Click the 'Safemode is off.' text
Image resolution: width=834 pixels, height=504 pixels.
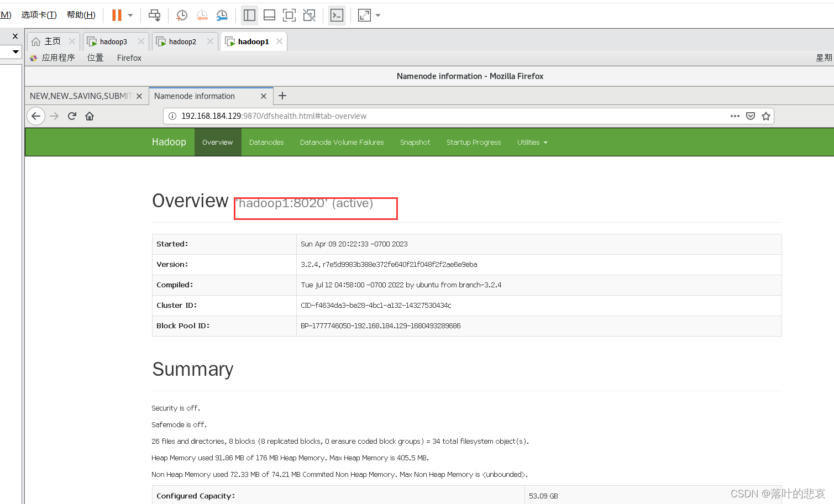pos(179,425)
